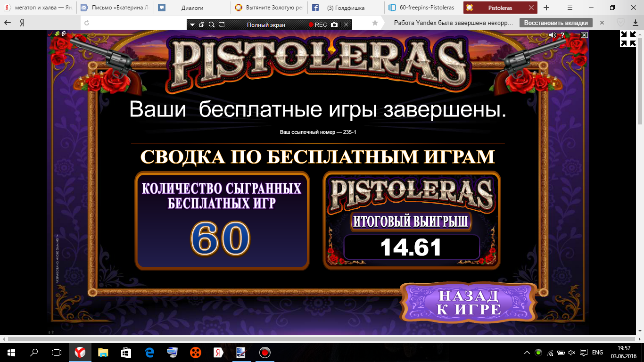Open Task View
This screenshot has width=644, height=362.
pos(57,352)
